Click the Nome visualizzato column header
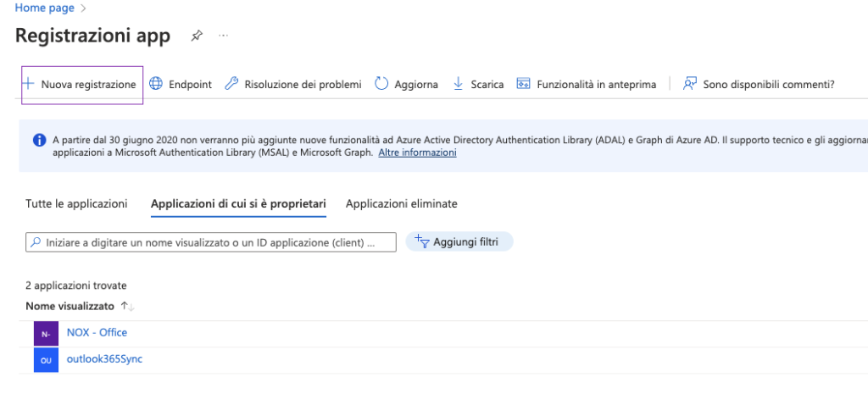Viewport: 868px width, 416px height. click(70, 306)
